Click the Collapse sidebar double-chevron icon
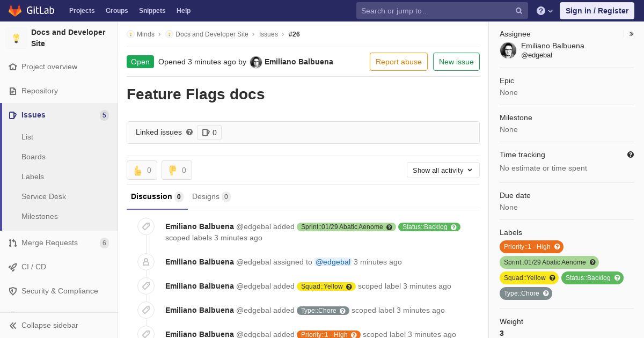 click(x=13, y=326)
